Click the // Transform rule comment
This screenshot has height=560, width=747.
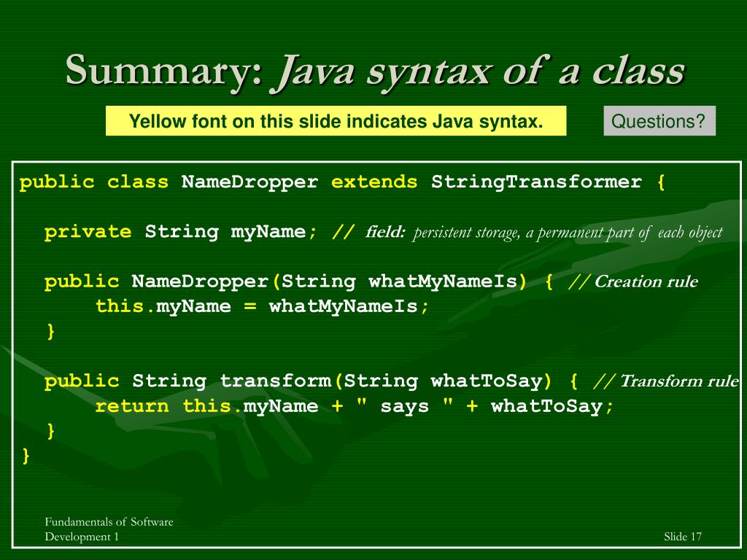click(x=665, y=381)
